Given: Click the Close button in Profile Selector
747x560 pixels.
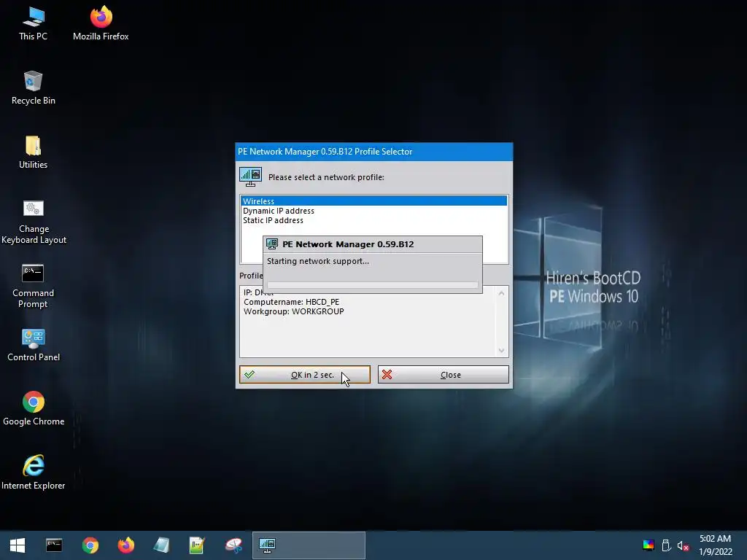Looking at the screenshot, I should [443, 374].
